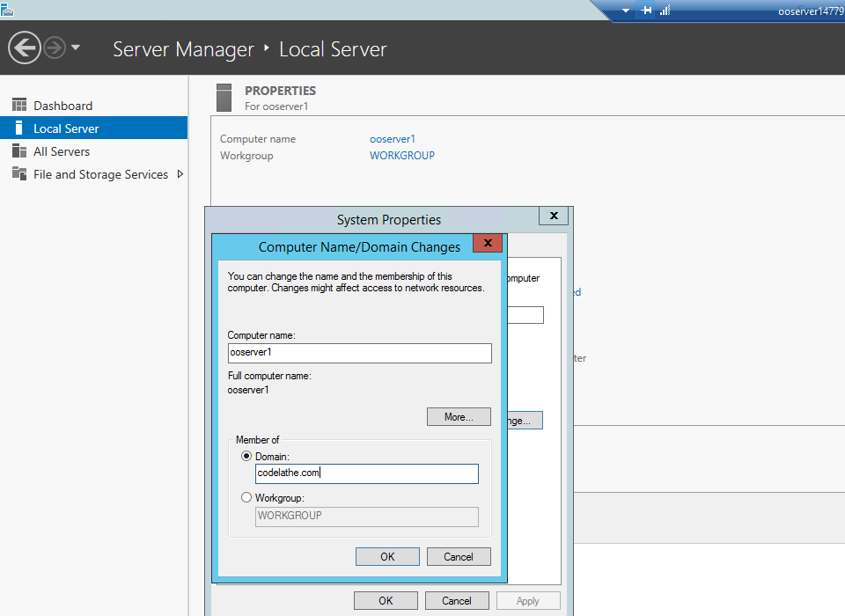The image size is (845, 616).
Task: Click the WORKGROUP link in Properties
Action: (402, 155)
